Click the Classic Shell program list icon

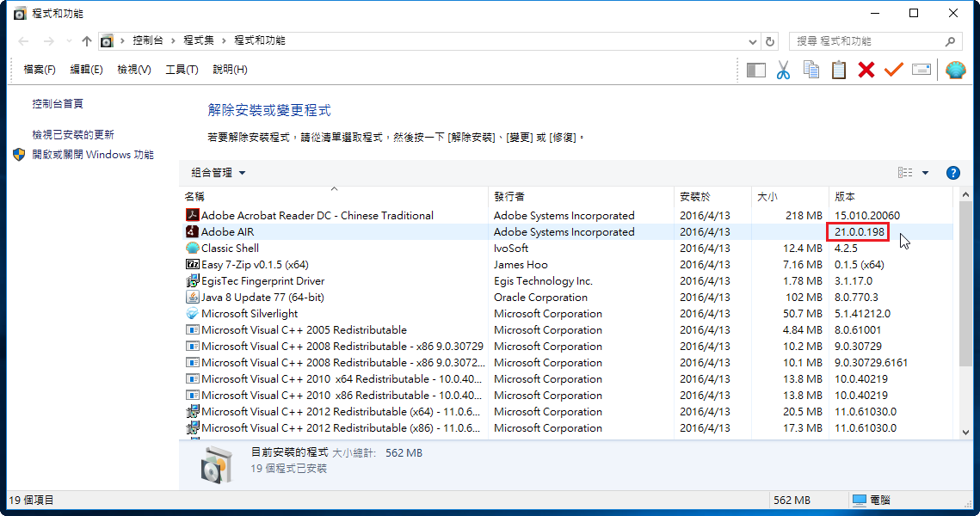click(x=193, y=248)
